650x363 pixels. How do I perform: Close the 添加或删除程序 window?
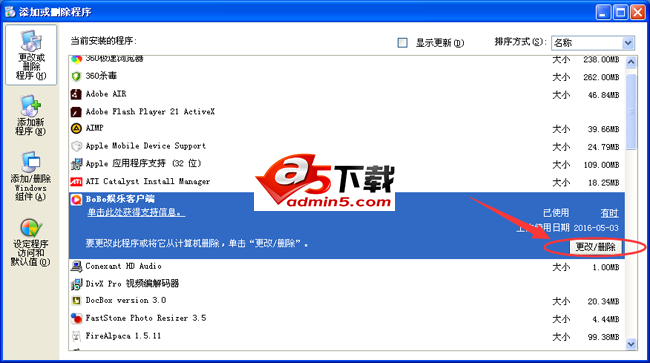pos(638,12)
